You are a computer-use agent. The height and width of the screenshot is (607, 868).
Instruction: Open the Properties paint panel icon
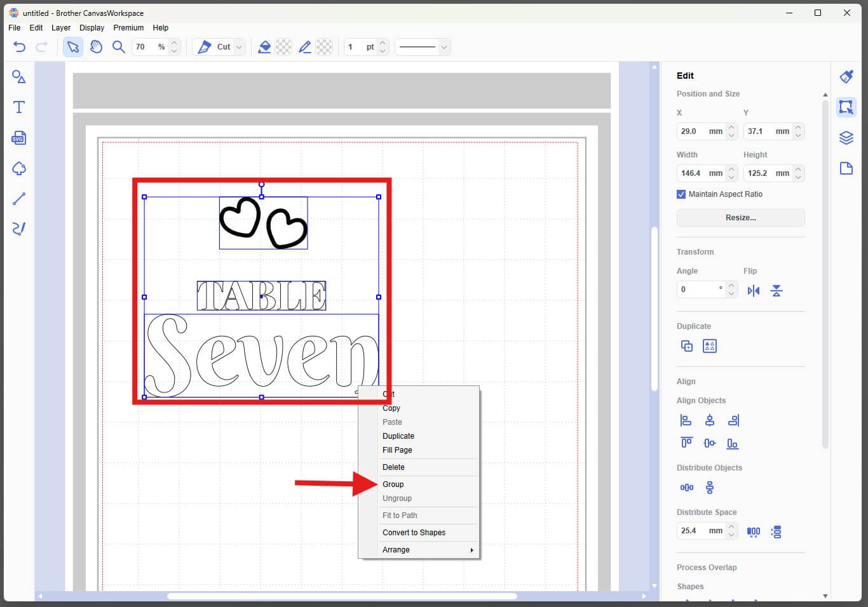(x=846, y=77)
